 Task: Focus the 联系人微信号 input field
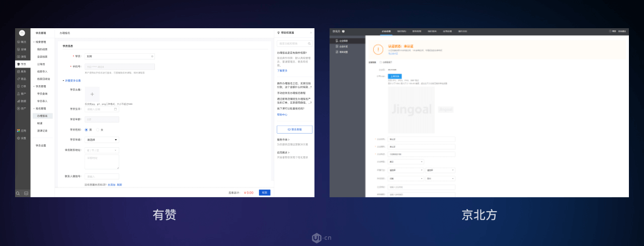(102, 176)
